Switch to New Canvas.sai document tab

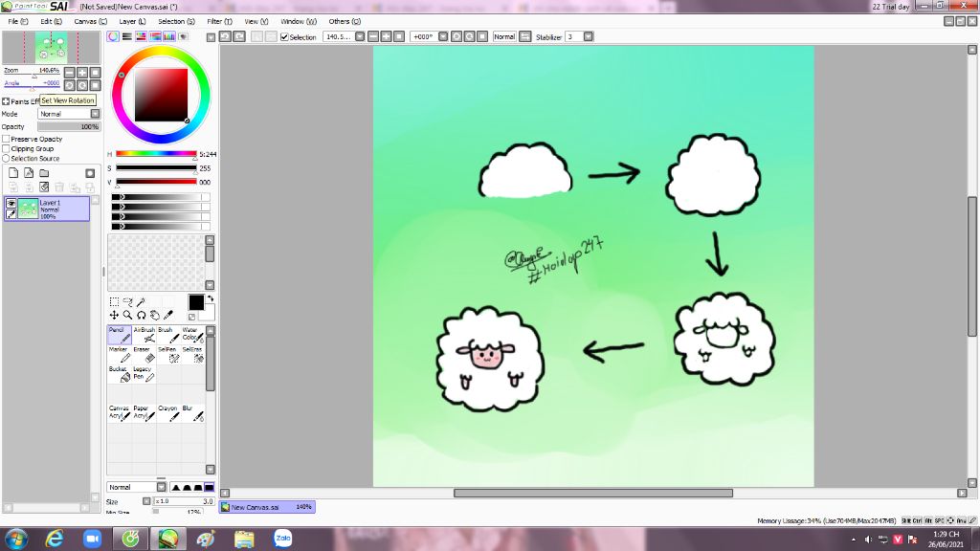pyautogui.click(x=267, y=507)
